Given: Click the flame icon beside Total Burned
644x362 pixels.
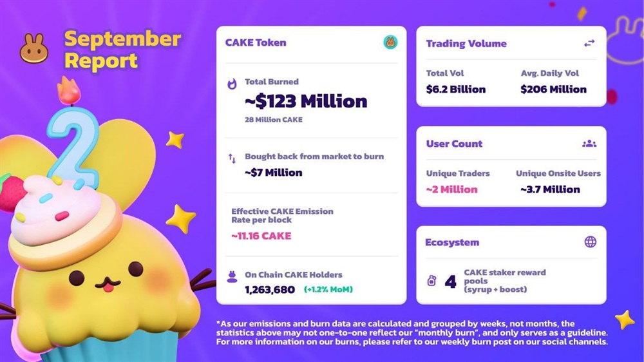Looking at the screenshot, I should (232, 83).
